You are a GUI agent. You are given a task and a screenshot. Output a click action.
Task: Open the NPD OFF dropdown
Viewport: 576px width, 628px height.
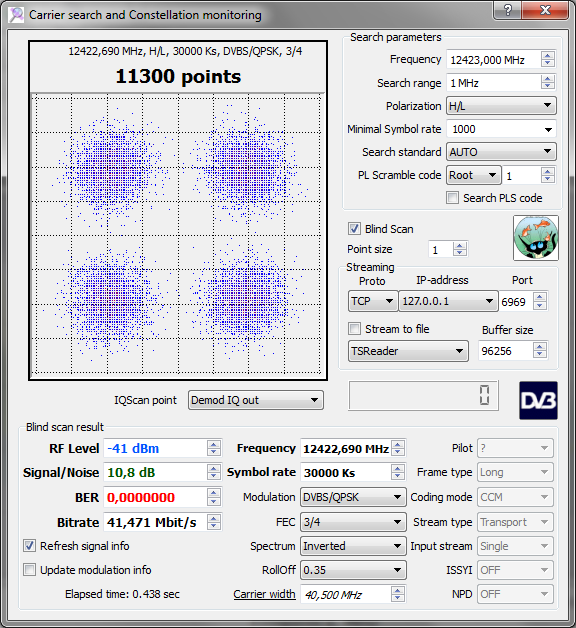pyautogui.click(x=515, y=594)
